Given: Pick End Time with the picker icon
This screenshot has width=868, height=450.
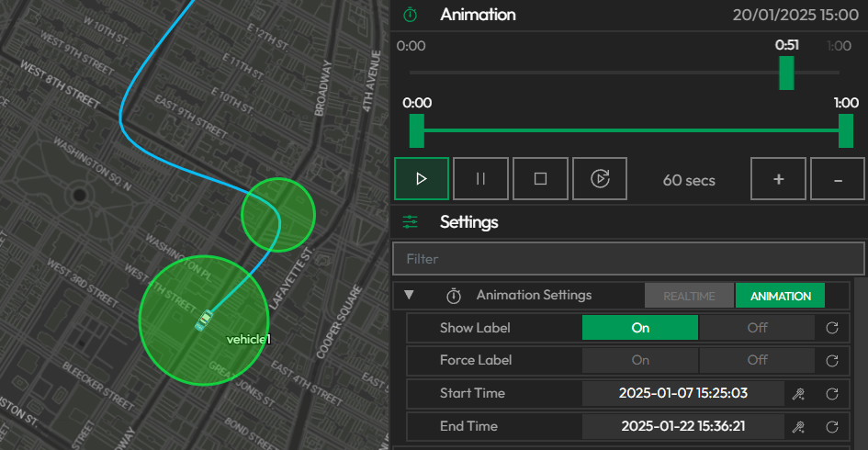Looking at the screenshot, I should coord(798,427).
